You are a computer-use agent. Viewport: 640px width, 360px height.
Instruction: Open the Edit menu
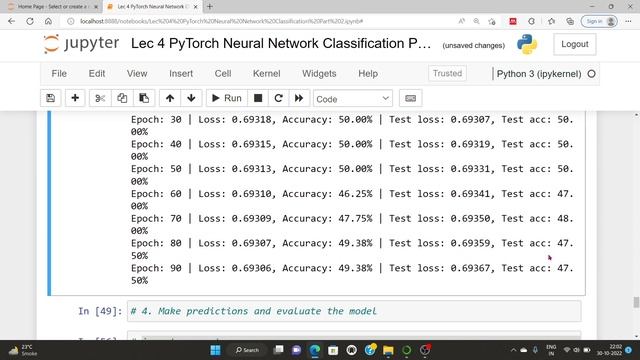click(97, 73)
